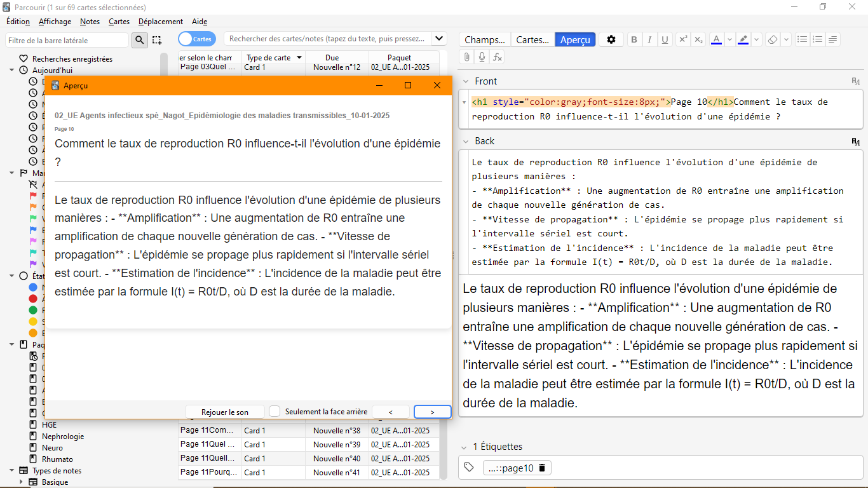
Task: Open the search history dropdown arrow
Action: point(439,39)
